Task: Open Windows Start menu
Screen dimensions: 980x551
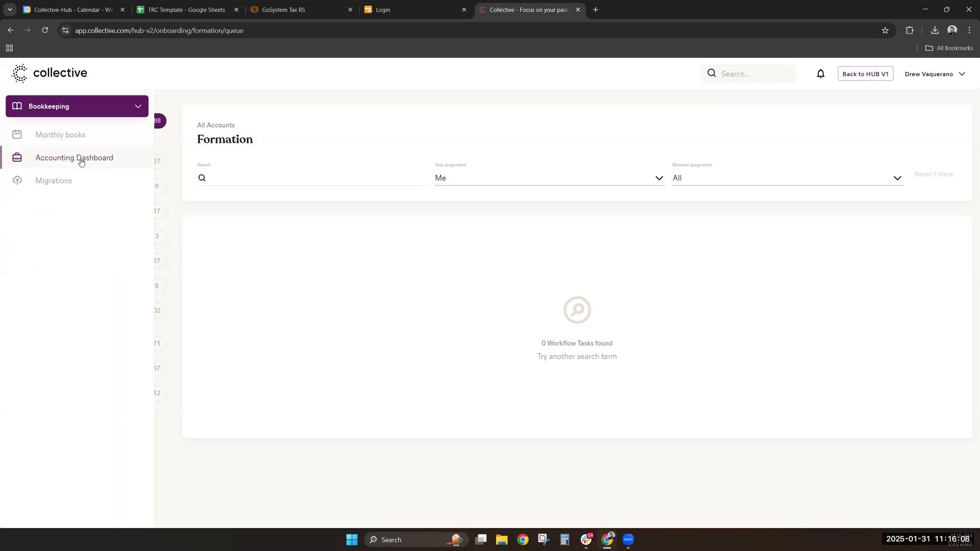Action: [352, 540]
